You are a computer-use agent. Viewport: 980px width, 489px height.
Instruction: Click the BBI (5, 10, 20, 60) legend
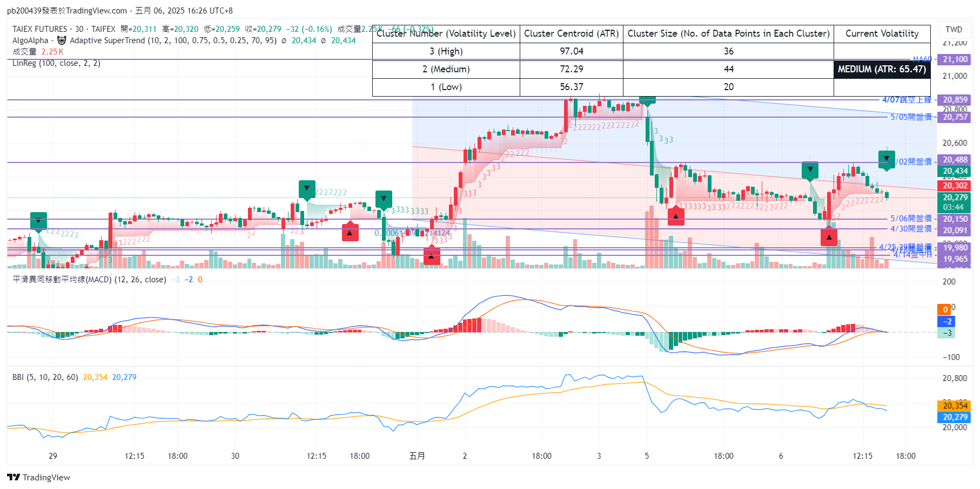45,377
